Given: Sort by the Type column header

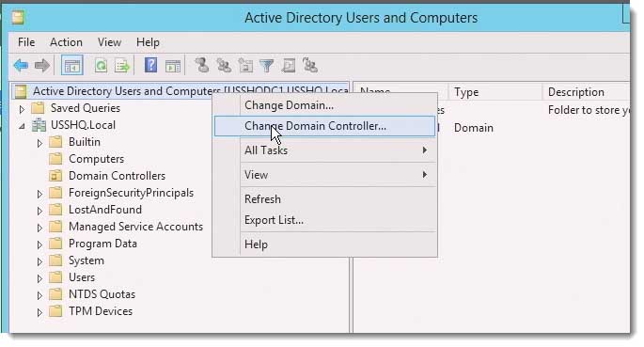Looking at the screenshot, I should pos(495,92).
